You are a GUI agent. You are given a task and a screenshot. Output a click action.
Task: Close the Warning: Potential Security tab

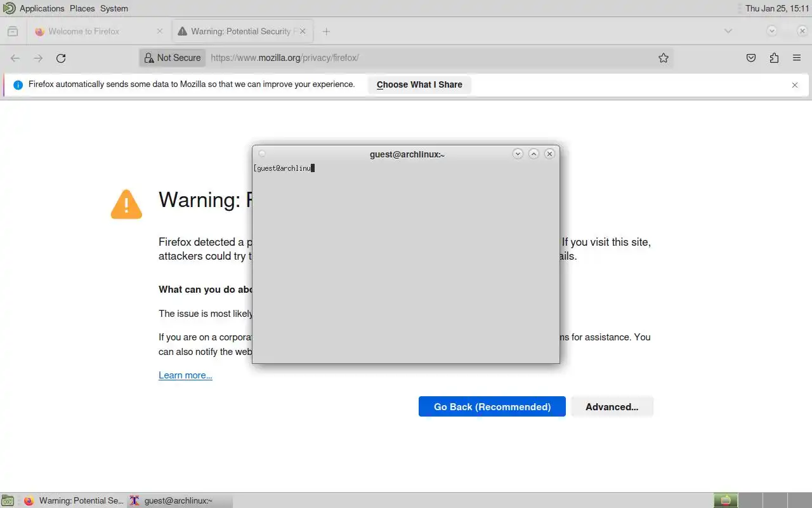click(x=303, y=30)
